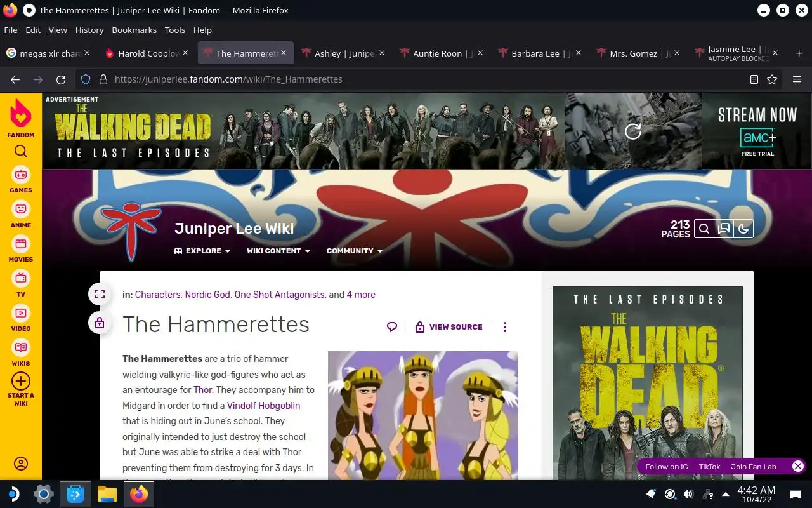Image resolution: width=812 pixels, height=508 pixels.
Task: Expand the Explore dropdown menu
Action: tap(202, 251)
